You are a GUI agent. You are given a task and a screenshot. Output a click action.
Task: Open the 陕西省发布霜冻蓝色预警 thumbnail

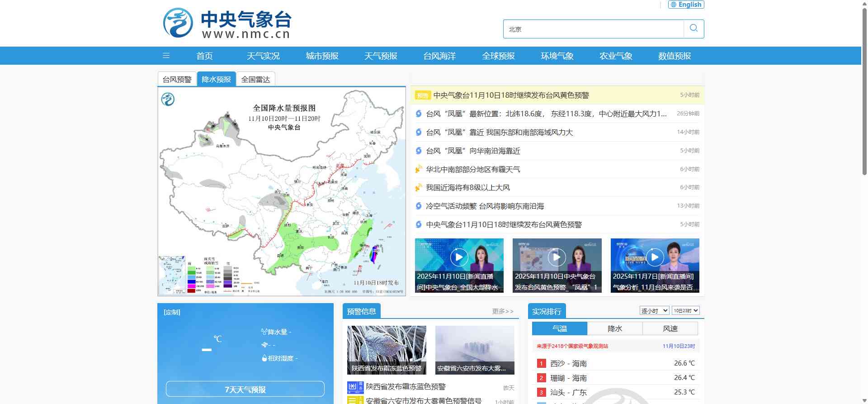[x=387, y=350]
